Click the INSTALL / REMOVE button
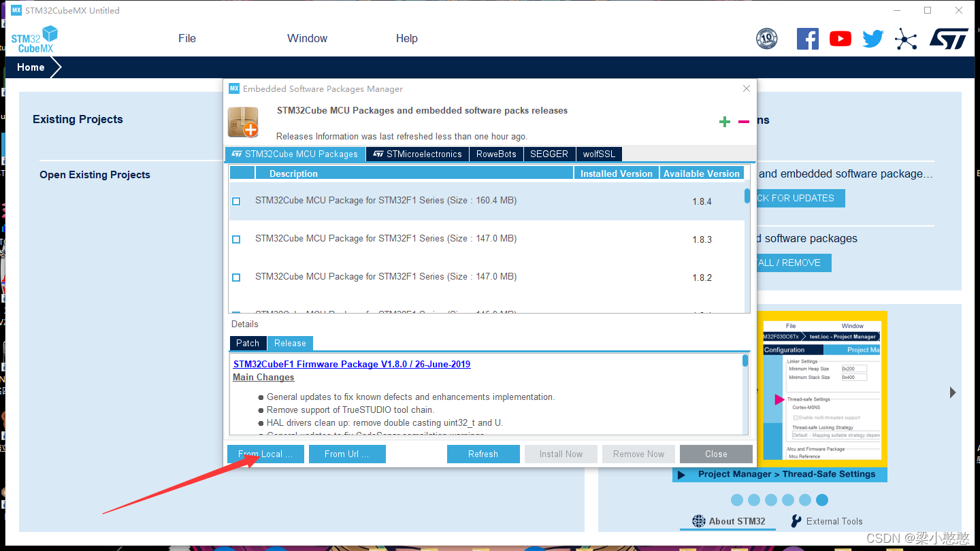980x551 pixels. pyautogui.click(x=794, y=263)
